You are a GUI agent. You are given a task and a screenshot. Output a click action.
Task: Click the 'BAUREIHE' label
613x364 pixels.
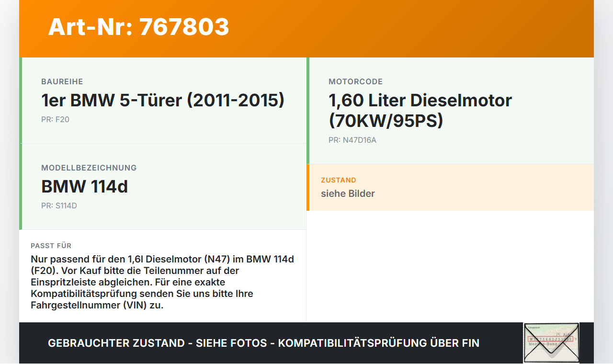point(62,82)
